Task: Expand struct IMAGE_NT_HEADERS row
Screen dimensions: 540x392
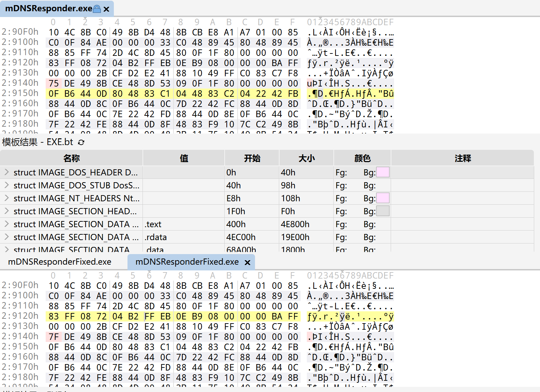Action: click(6, 198)
